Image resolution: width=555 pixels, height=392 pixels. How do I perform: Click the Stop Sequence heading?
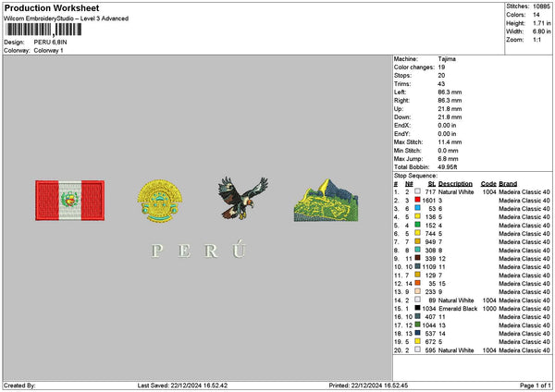(415, 176)
